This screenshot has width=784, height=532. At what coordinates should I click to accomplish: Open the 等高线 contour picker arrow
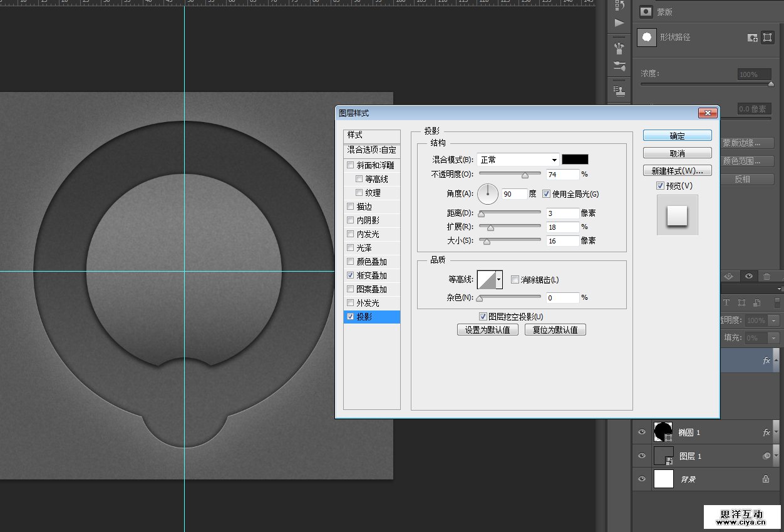pyautogui.click(x=499, y=280)
